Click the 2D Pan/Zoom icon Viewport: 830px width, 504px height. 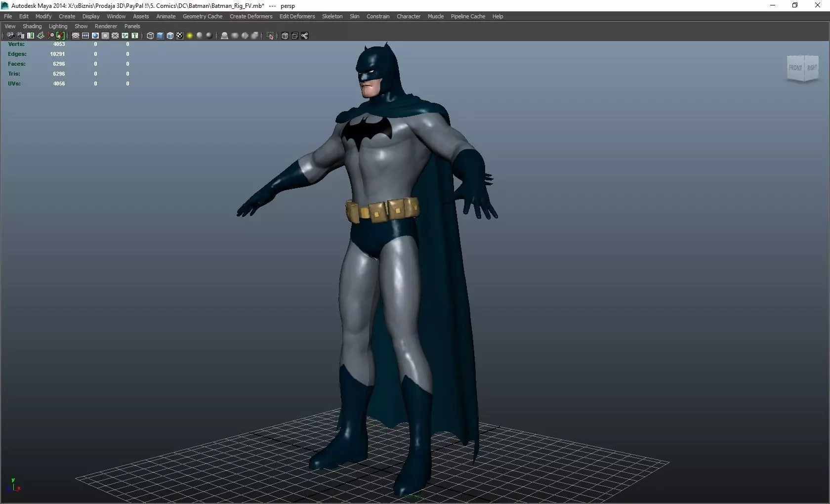[50, 36]
